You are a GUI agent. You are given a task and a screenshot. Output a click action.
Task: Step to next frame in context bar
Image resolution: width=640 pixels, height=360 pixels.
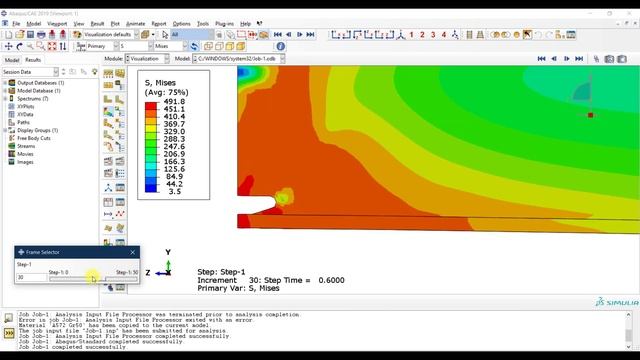click(567, 59)
